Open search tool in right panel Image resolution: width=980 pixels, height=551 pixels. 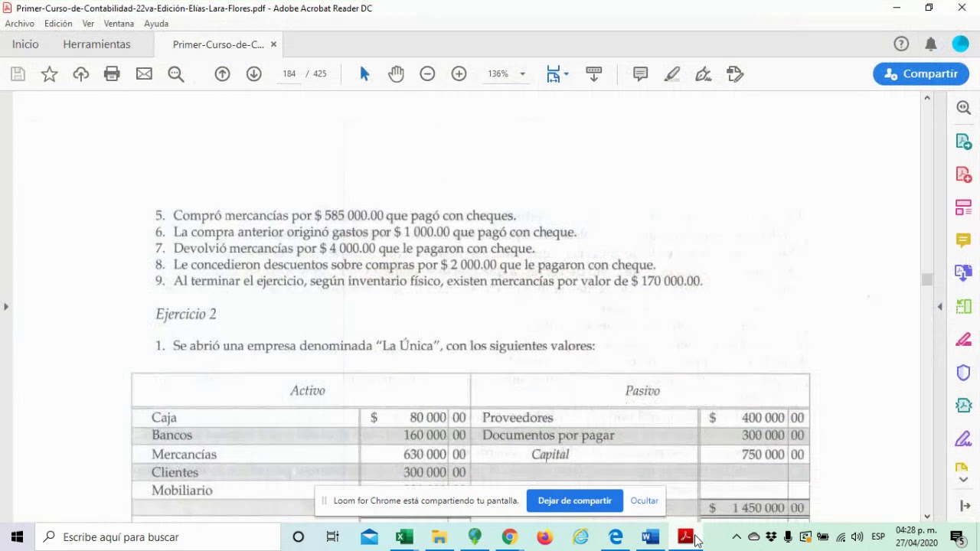[x=964, y=108]
